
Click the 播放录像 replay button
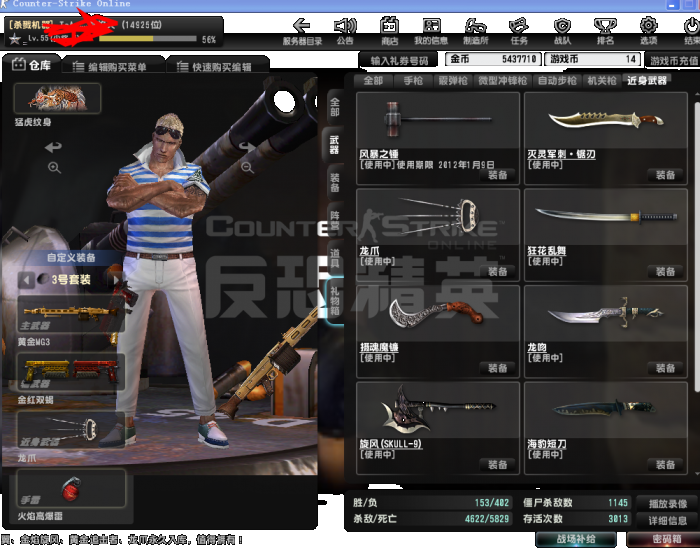click(x=667, y=504)
